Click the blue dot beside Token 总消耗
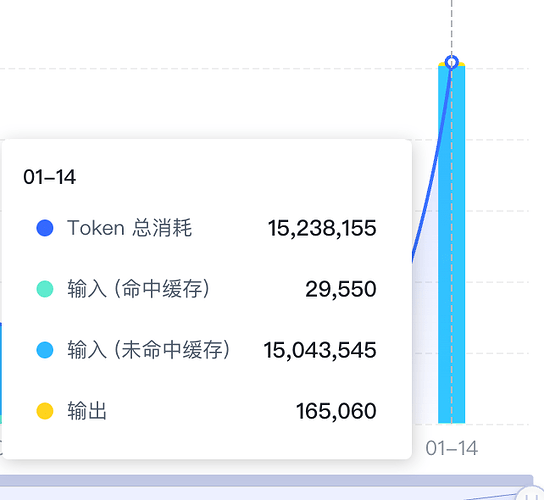Screen dimensions: 544x500 click(45, 228)
